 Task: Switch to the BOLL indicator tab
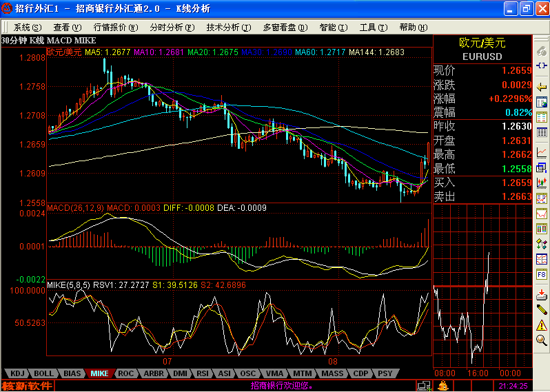[x=44, y=373]
